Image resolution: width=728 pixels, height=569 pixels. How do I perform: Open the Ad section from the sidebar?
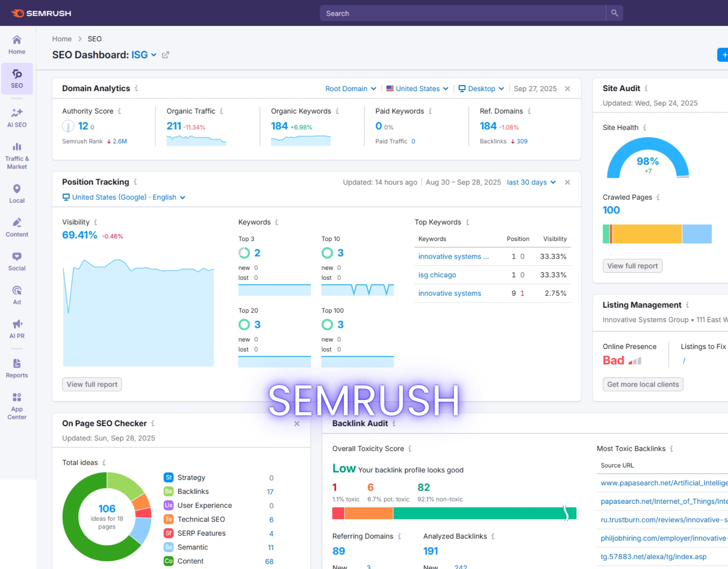(x=17, y=295)
